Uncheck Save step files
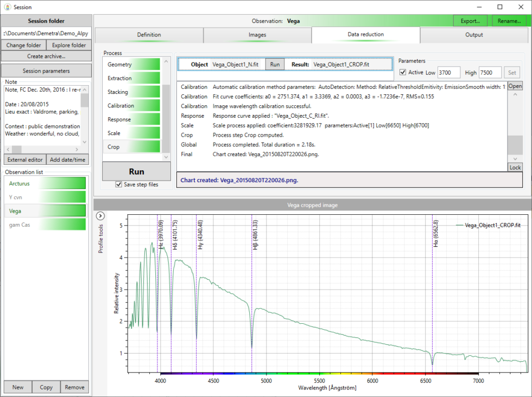 [118, 183]
